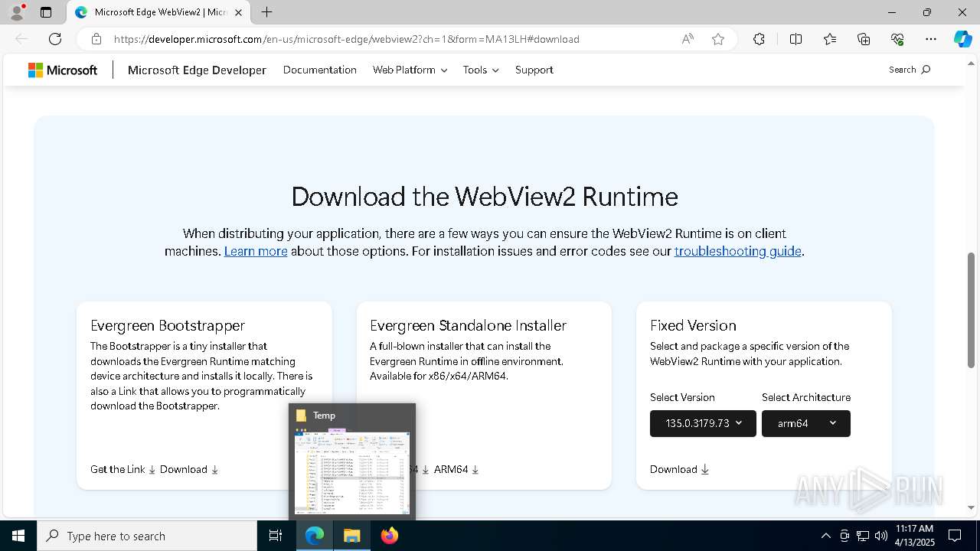Image resolution: width=980 pixels, height=551 pixels.
Task: Open the site Search button
Action: 910,70
